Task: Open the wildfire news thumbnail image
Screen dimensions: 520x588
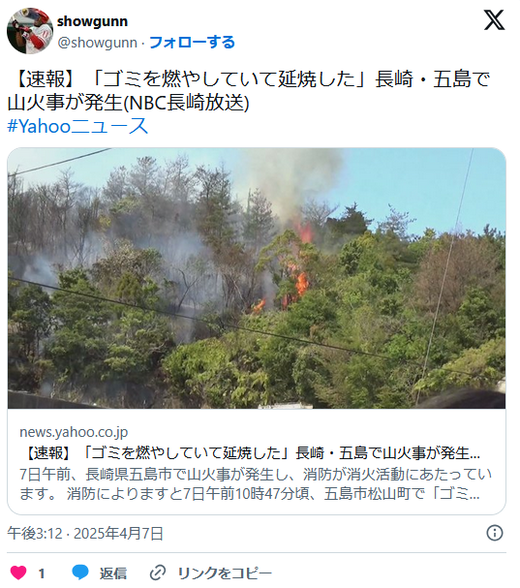Action: coord(256,278)
